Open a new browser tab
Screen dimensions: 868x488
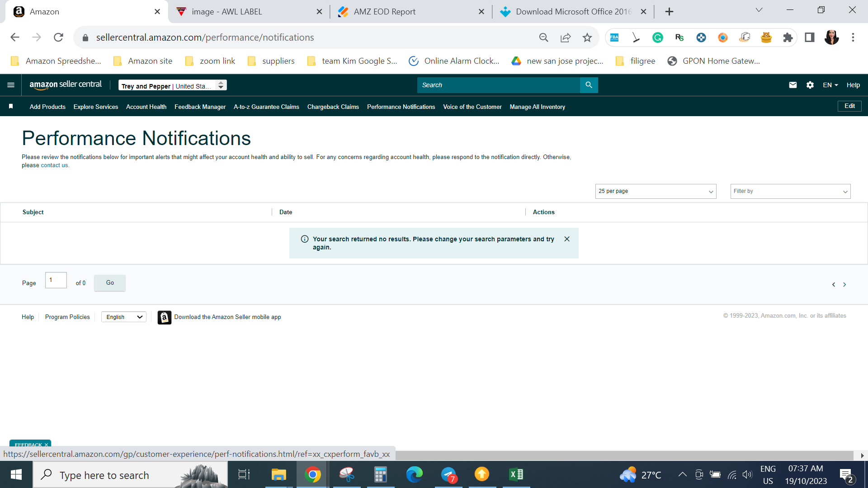click(x=670, y=12)
